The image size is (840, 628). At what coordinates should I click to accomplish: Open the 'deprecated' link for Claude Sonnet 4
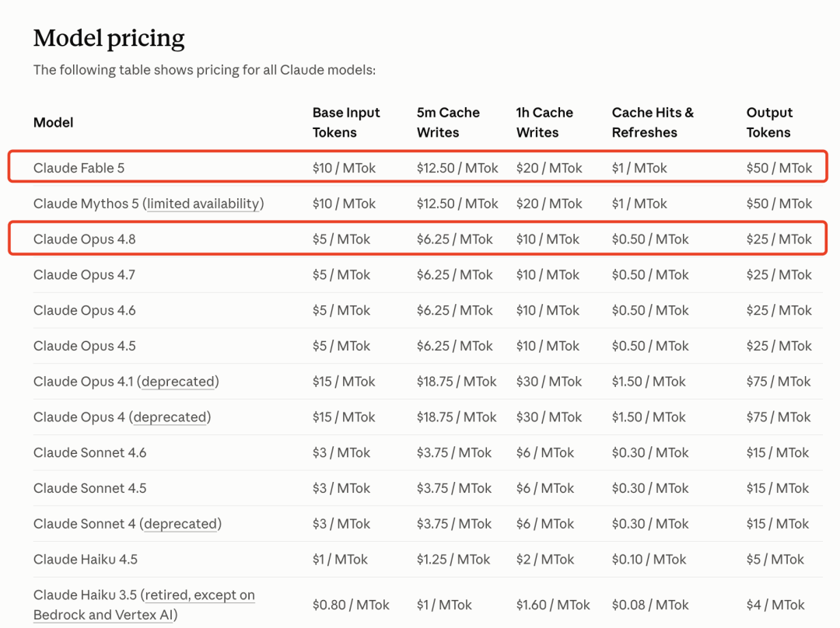coord(180,524)
